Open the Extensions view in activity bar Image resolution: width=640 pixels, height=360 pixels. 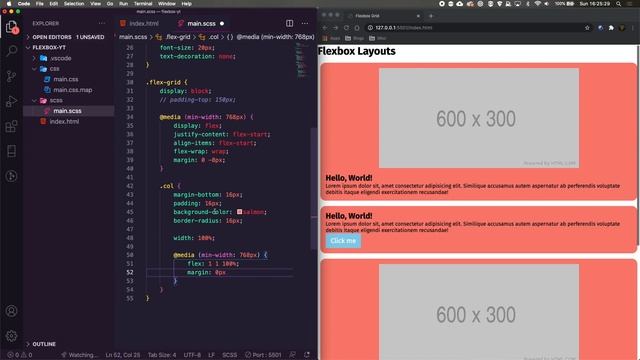tap(11, 126)
